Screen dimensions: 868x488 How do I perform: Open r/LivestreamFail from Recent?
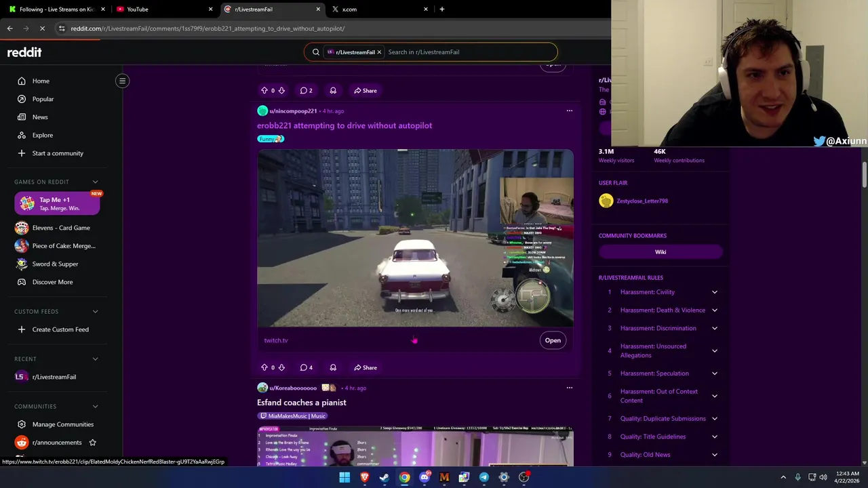coord(54,377)
